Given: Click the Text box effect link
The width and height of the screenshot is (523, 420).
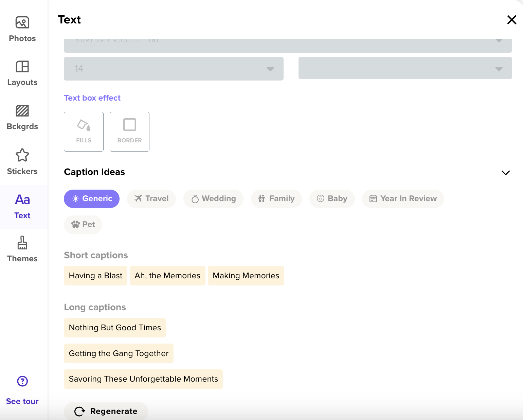Looking at the screenshot, I should tap(92, 98).
